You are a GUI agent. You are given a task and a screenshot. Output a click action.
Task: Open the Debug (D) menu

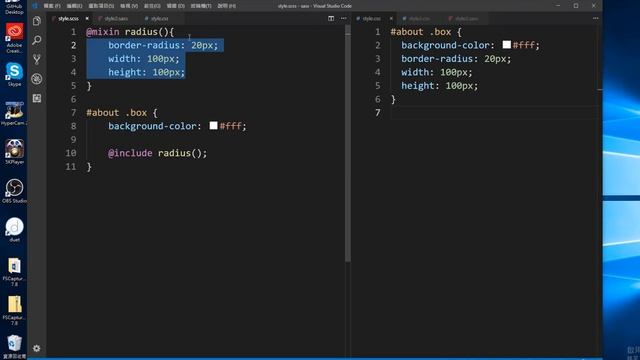pos(176,6)
